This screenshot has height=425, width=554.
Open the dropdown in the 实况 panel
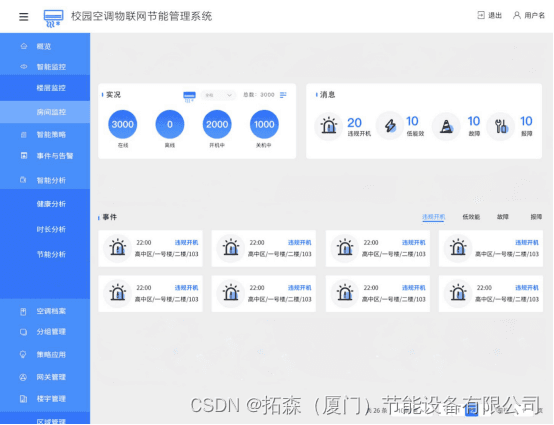[x=219, y=95]
